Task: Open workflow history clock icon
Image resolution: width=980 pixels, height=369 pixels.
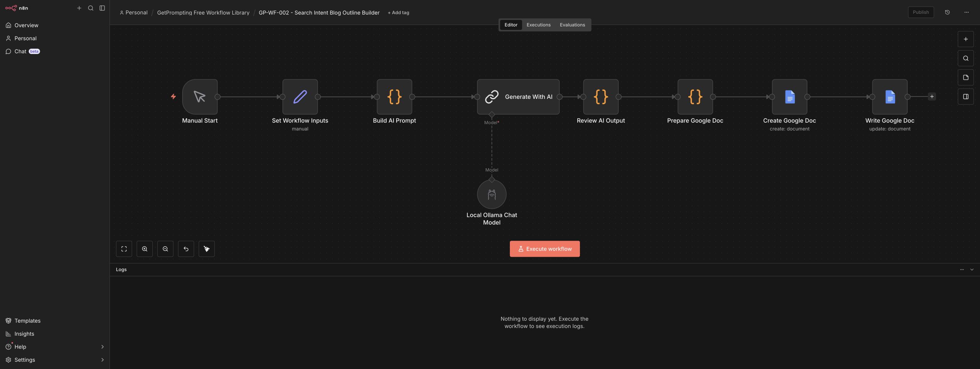Action: pos(947,12)
